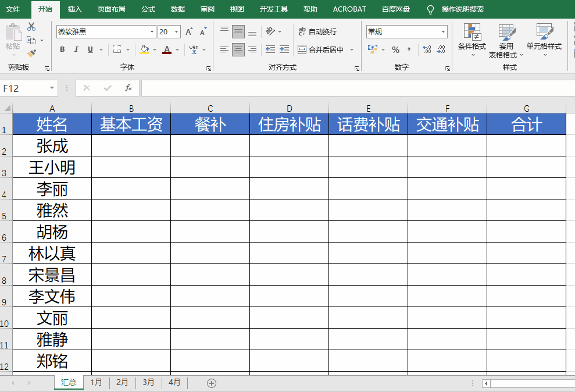Open the number format dropdown 常规
575x392 pixels.
pyautogui.click(x=443, y=32)
